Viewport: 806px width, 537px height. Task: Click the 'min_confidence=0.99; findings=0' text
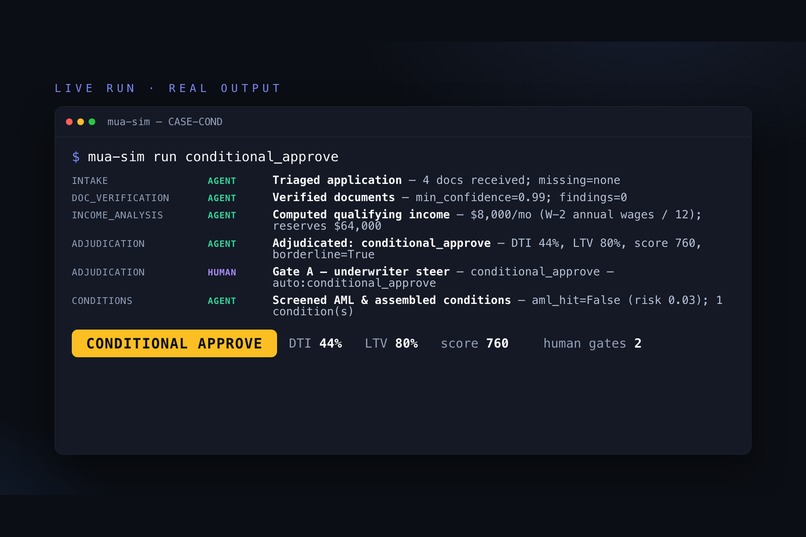[521, 197]
